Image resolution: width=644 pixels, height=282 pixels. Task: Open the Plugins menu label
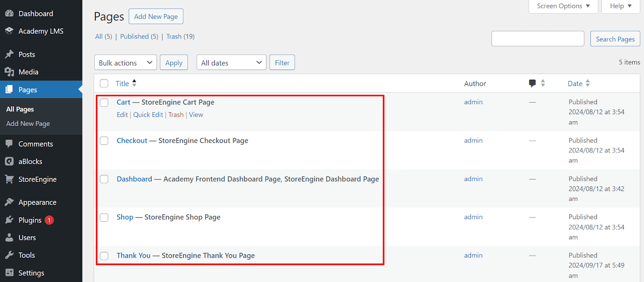30,220
